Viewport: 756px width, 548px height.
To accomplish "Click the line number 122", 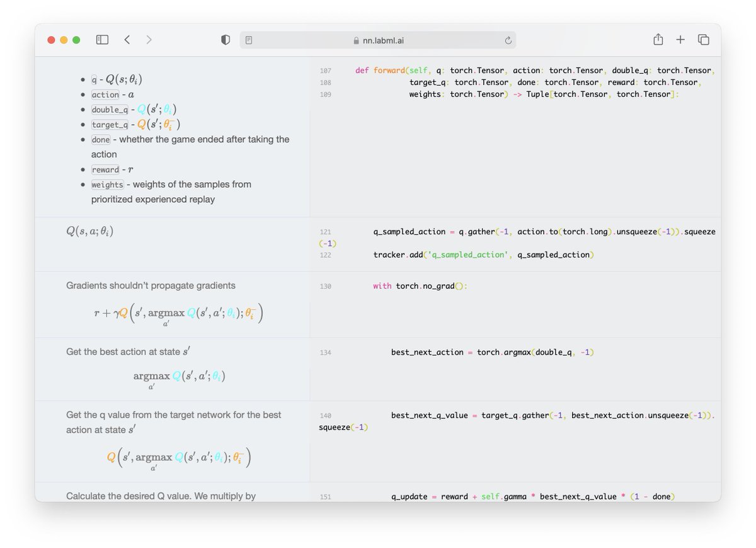I will [x=325, y=256].
